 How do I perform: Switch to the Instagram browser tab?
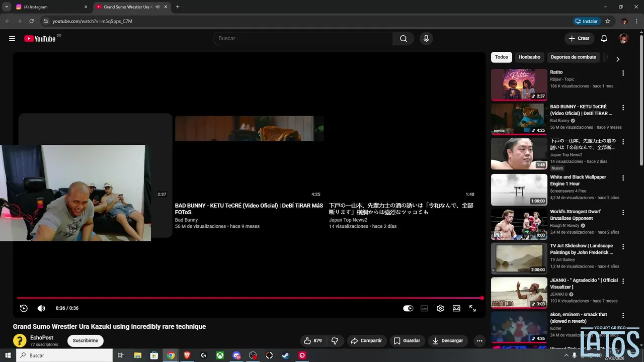(50, 7)
